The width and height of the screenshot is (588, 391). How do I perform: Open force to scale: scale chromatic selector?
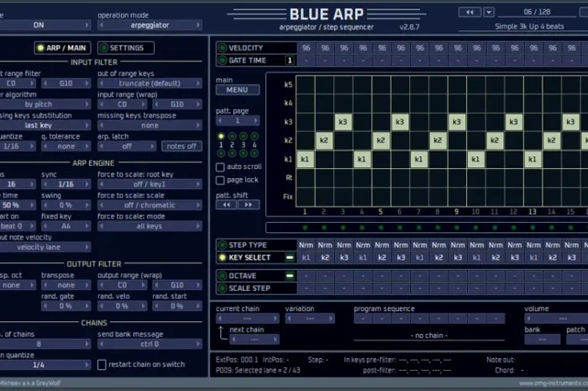pyautogui.click(x=150, y=205)
